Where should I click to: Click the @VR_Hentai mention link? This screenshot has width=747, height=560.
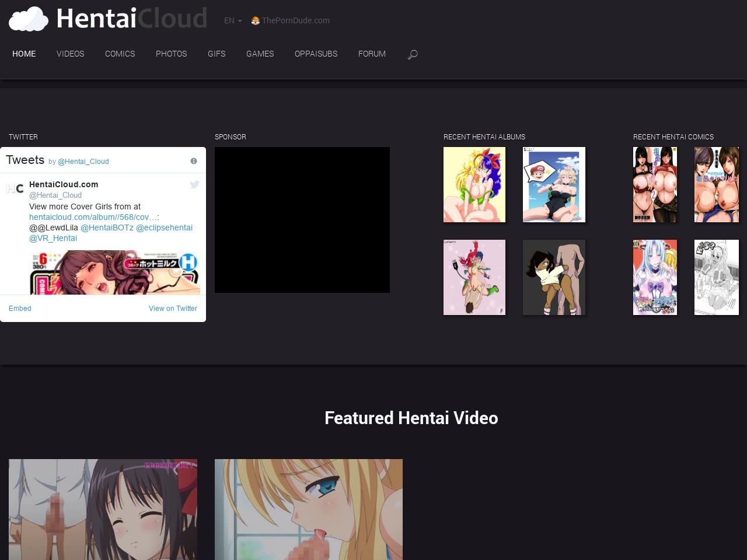53,238
